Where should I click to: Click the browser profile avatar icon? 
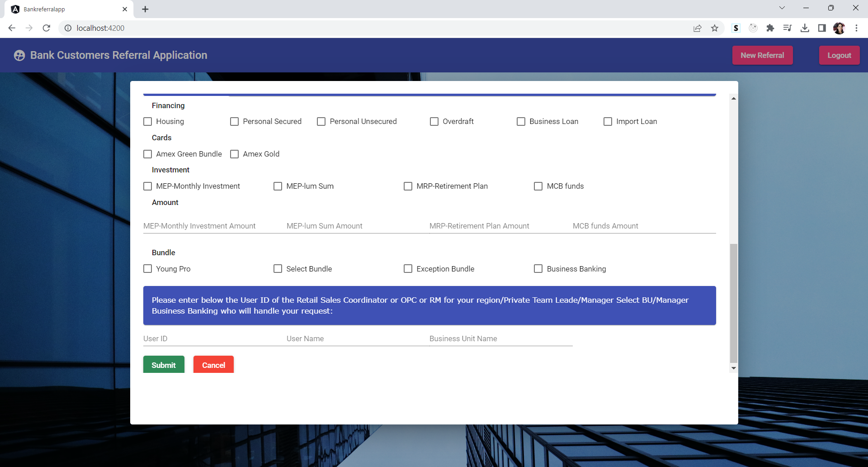click(839, 28)
